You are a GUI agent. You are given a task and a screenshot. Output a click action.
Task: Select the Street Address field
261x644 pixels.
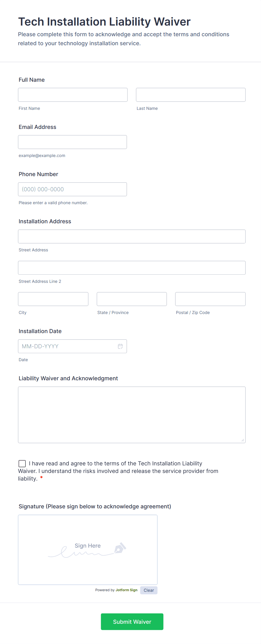132,236
